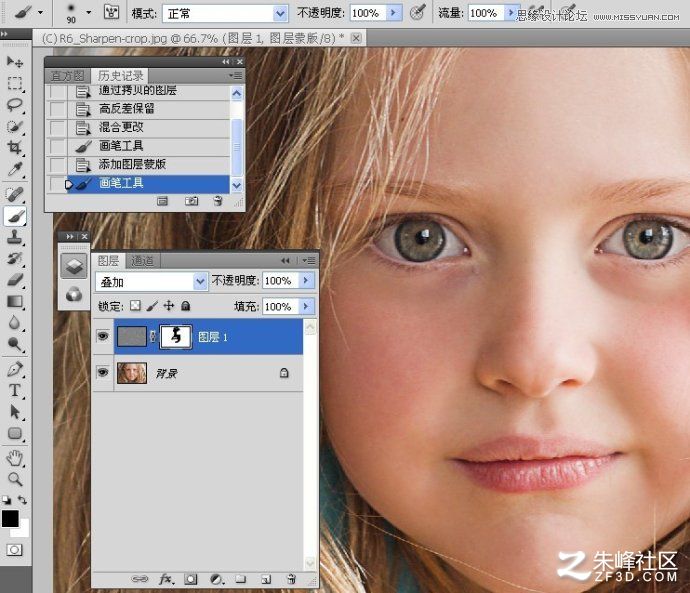This screenshot has height=593, width=690.
Task: Select 混合更改 history state
Action: pyautogui.click(x=138, y=128)
